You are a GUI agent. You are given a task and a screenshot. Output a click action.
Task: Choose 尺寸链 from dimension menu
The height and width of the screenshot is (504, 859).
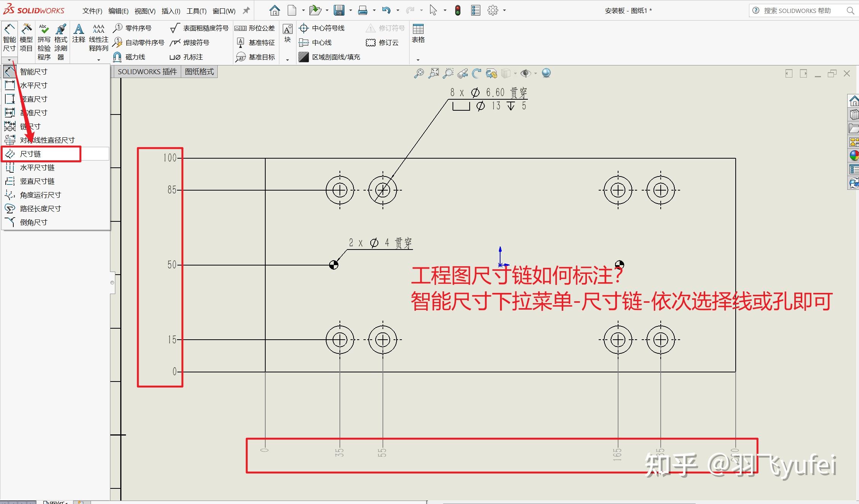[56, 154]
